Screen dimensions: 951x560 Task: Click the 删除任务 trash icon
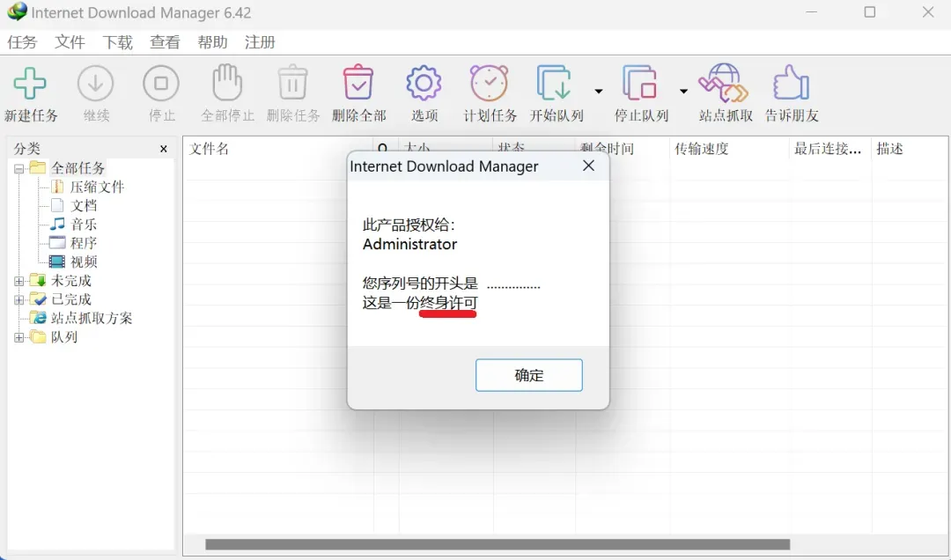pyautogui.click(x=293, y=82)
